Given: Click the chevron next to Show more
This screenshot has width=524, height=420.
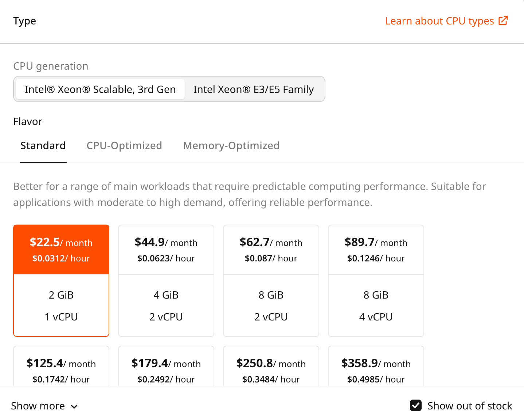Looking at the screenshot, I should 74,407.
